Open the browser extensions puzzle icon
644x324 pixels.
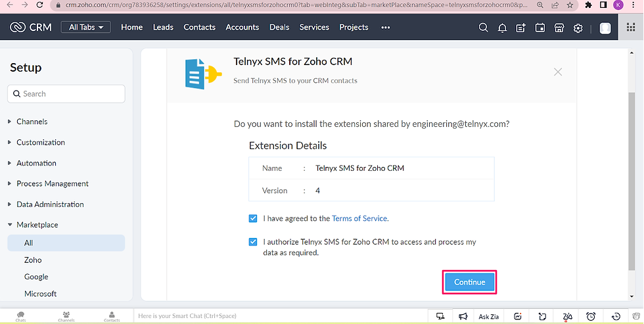pos(588,5)
